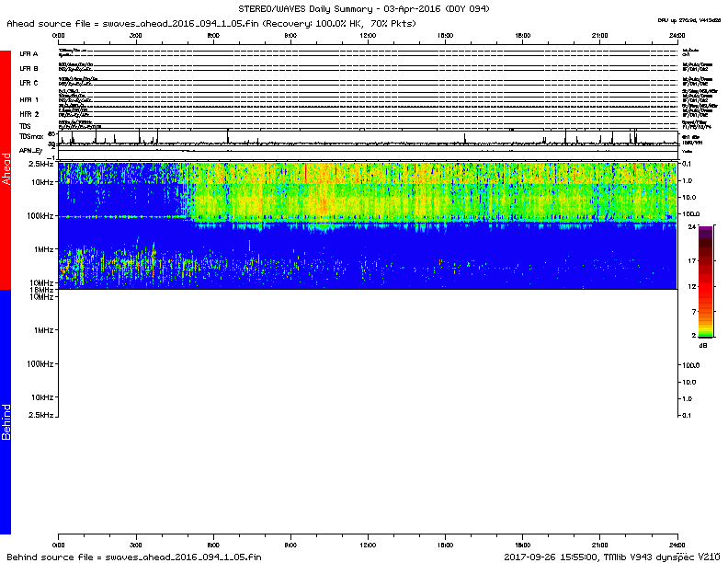Screen dimensions: 728x563
Task: Click the dB color scale bar
Action: pyautogui.click(x=705, y=282)
